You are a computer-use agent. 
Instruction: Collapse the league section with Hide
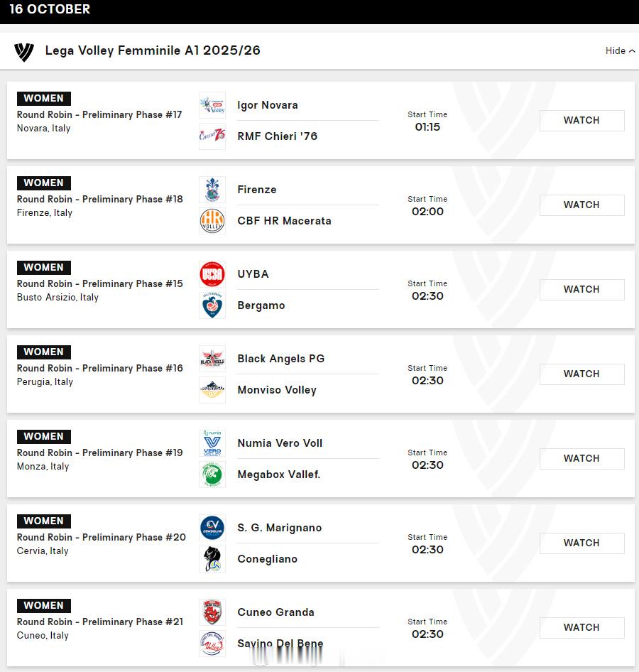620,51
